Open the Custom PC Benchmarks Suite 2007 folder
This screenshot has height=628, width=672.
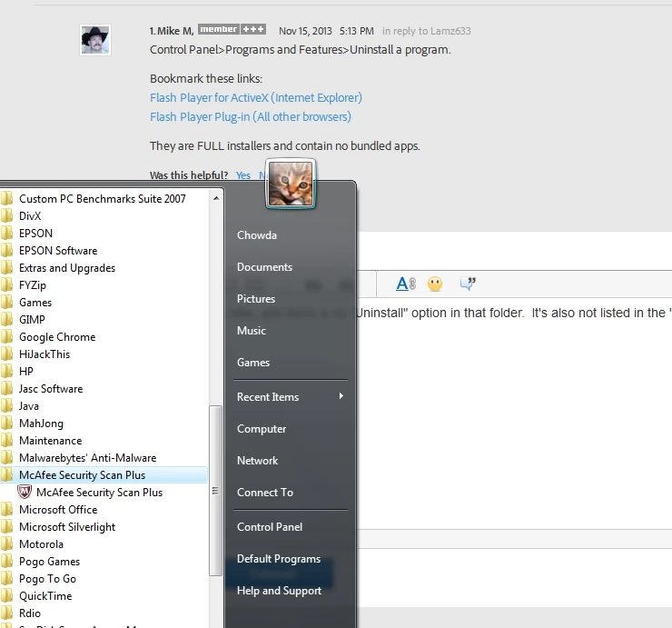103,199
